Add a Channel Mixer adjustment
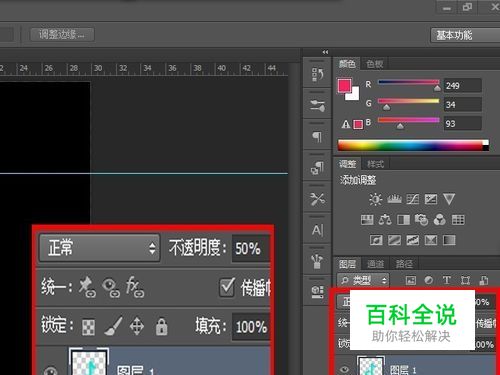 440,220
